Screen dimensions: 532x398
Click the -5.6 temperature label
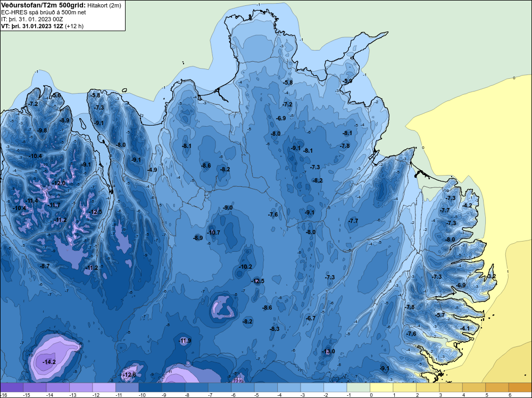coord(56,95)
